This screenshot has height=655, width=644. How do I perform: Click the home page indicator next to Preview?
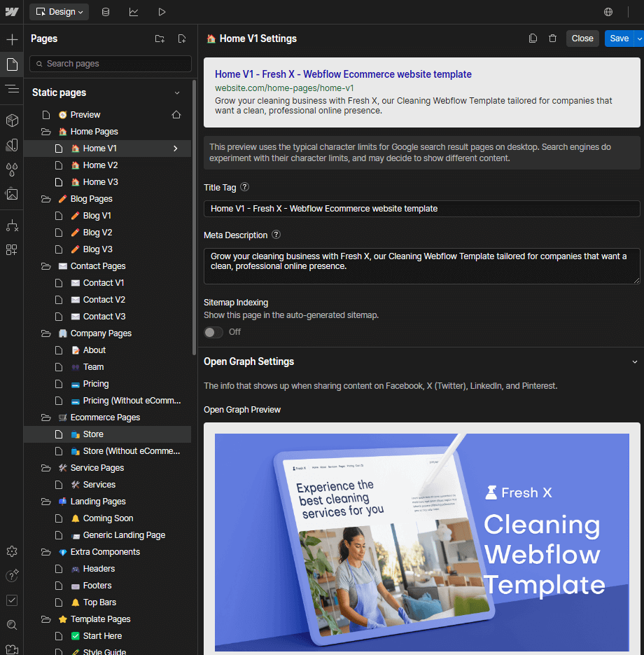[176, 114]
